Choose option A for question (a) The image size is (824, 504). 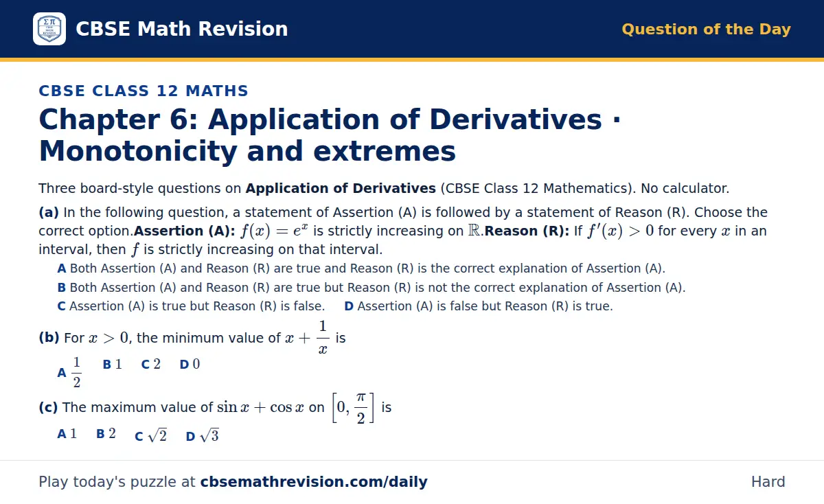point(361,268)
